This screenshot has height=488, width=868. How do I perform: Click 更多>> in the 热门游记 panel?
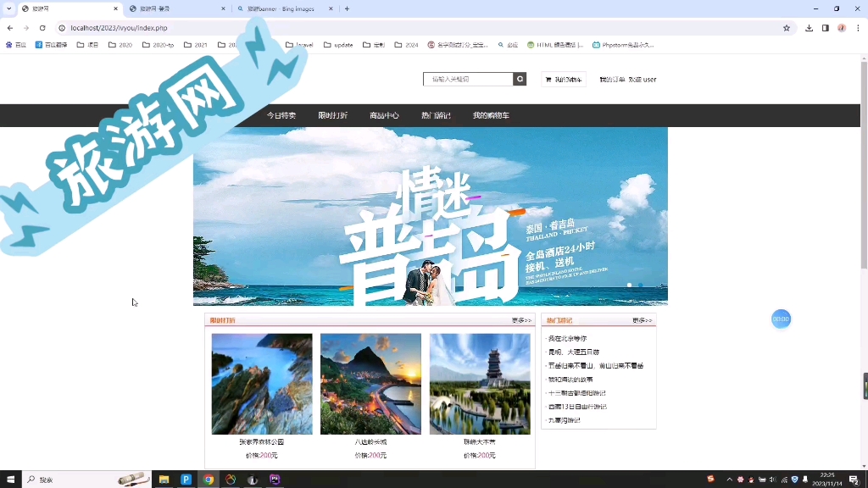(x=641, y=320)
